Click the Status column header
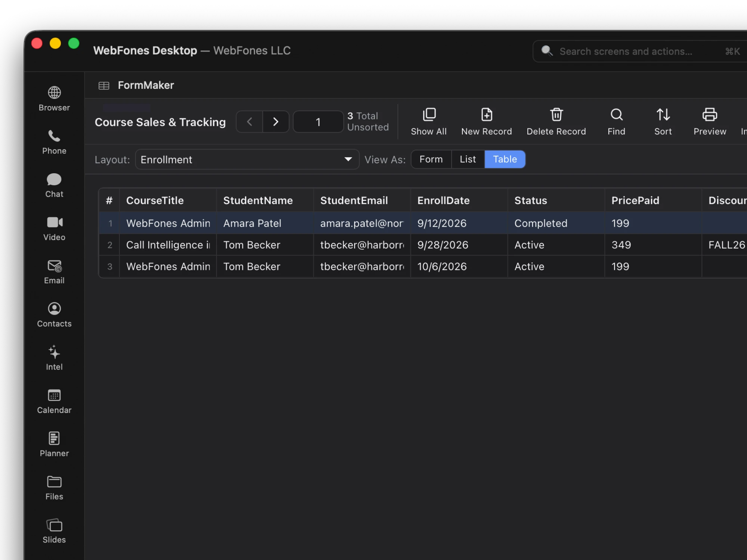Viewport: 747px width, 560px height. [x=556, y=200]
